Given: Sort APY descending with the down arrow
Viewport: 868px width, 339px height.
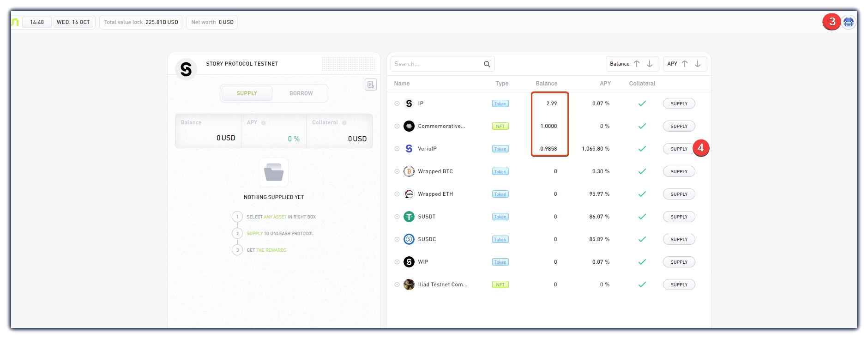Looking at the screenshot, I should (698, 64).
